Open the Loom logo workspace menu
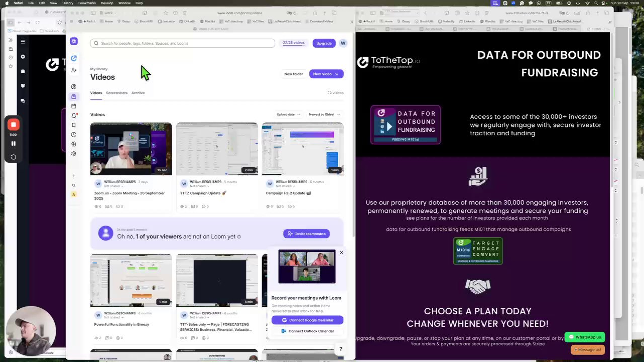Image resolution: width=644 pixels, height=362 pixels. [x=74, y=41]
